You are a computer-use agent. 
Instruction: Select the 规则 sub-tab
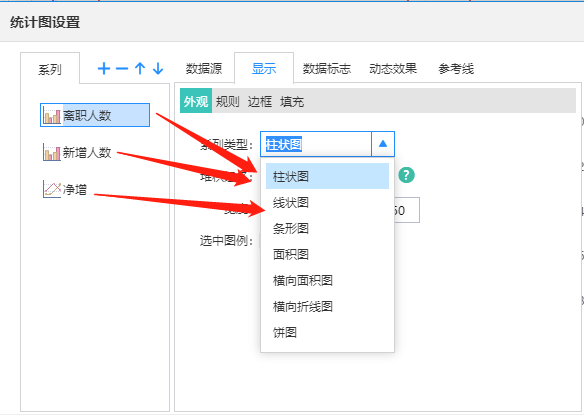(x=228, y=101)
